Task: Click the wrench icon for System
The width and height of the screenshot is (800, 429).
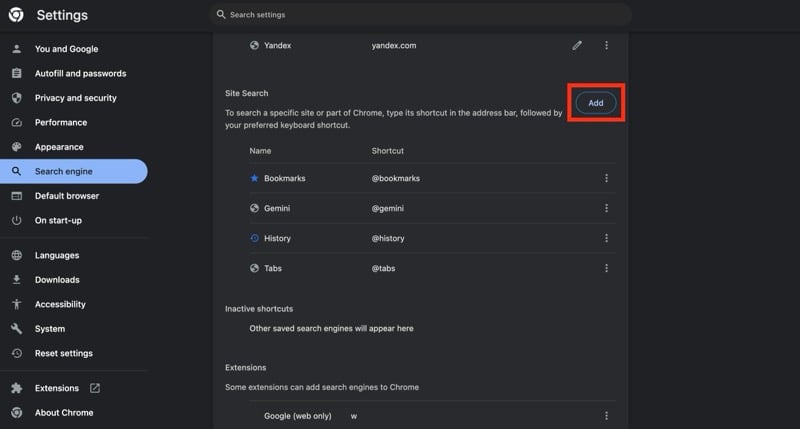Action: [16, 329]
